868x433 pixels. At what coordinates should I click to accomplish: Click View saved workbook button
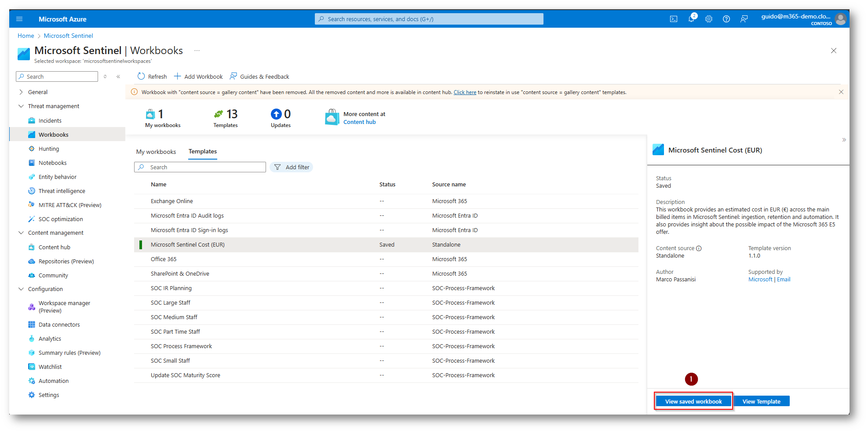pyautogui.click(x=693, y=401)
